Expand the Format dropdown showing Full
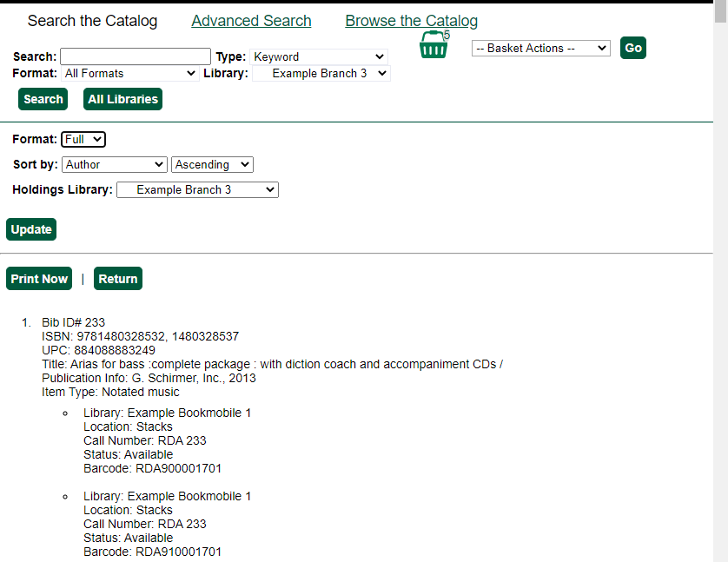This screenshot has height=562, width=728. pos(83,139)
